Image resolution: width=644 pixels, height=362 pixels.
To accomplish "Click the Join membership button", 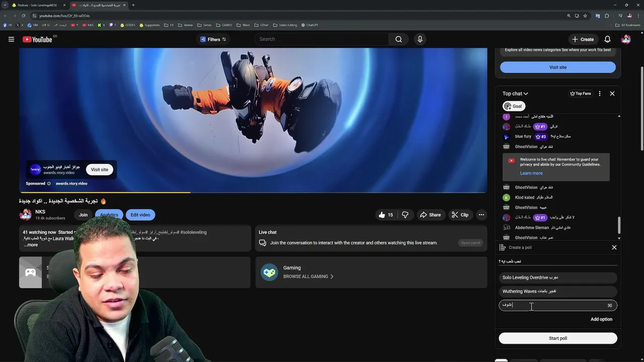I will coord(83,215).
